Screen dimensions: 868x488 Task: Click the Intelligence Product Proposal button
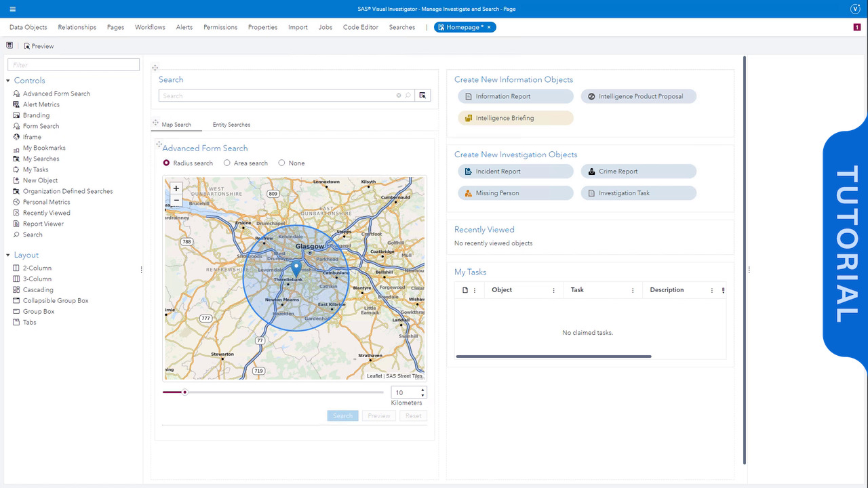click(639, 96)
